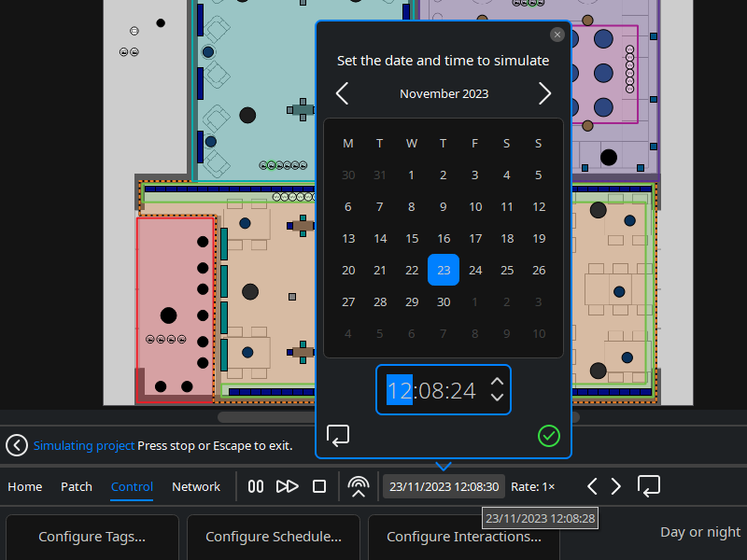Select November 27 in the calendar

348,301
